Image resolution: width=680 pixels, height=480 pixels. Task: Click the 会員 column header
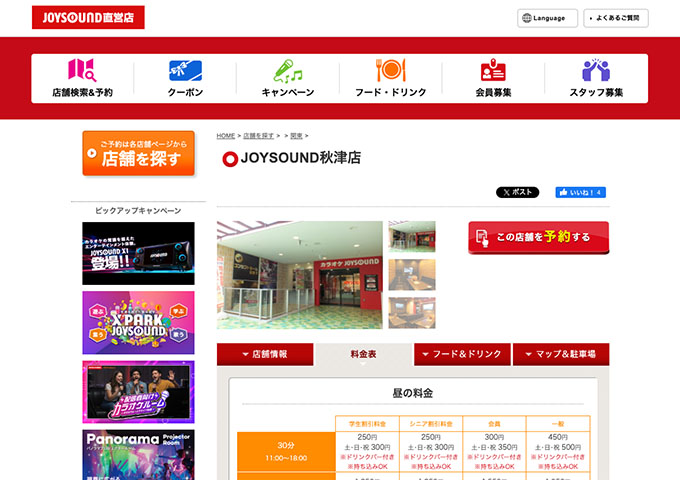pos(494,424)
